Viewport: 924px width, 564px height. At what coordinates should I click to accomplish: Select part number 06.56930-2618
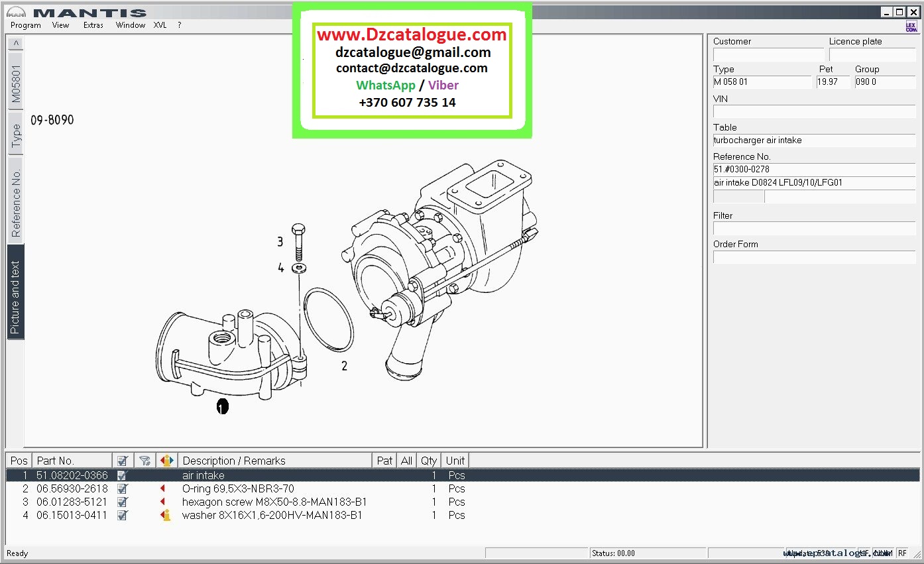[x=72, y=488]
